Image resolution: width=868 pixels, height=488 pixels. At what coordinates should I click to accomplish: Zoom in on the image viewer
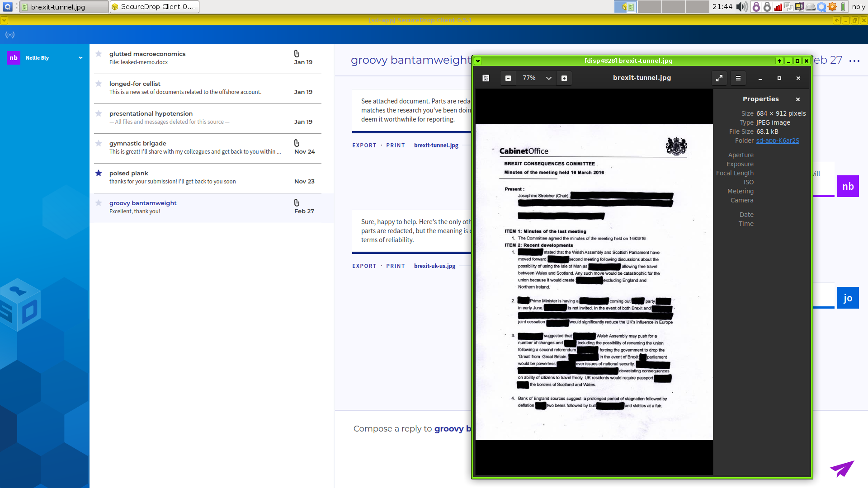[564, 78]
